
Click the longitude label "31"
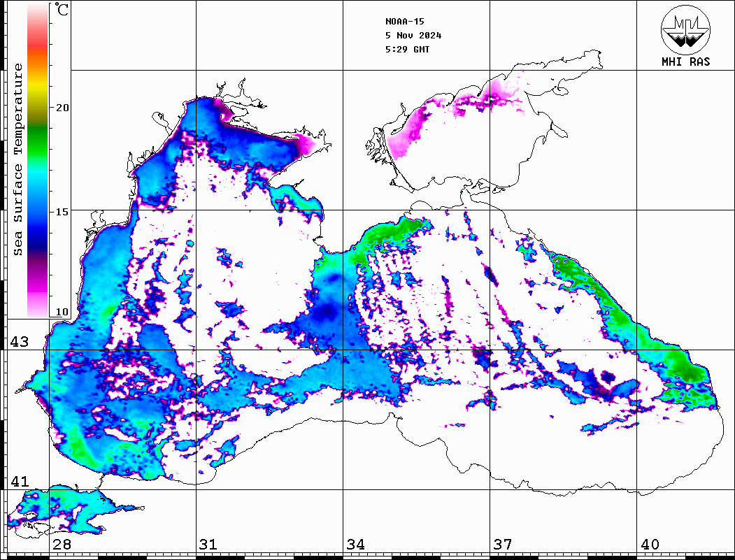coord(208,544)
